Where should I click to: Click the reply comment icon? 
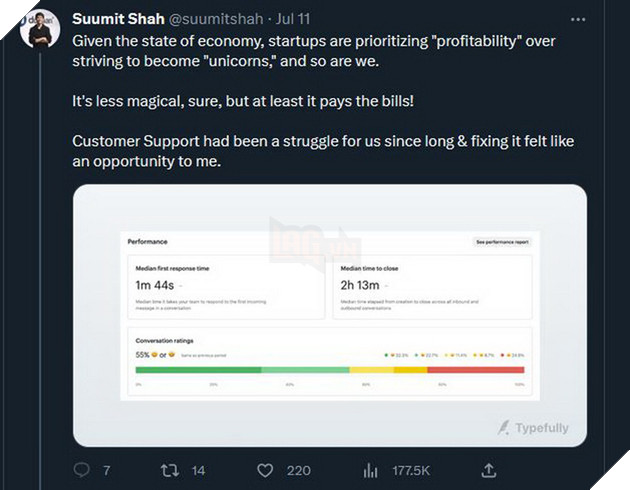pyautogui.click(x=81, y=469)
